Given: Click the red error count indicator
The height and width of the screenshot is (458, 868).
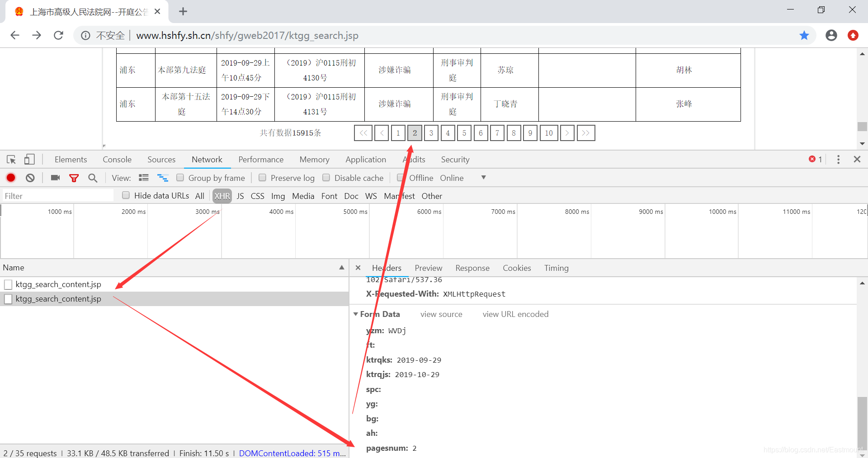Looking at the screenshot, I should pyautogui.click(x=816, y=159).
